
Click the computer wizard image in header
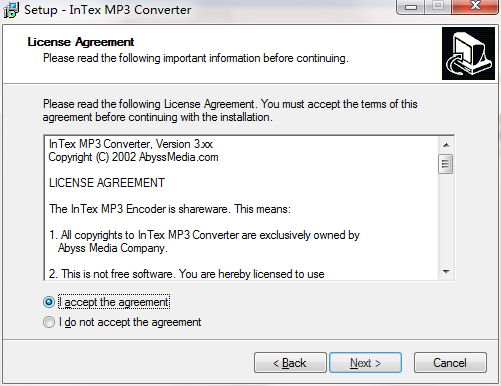coord(468,53)
